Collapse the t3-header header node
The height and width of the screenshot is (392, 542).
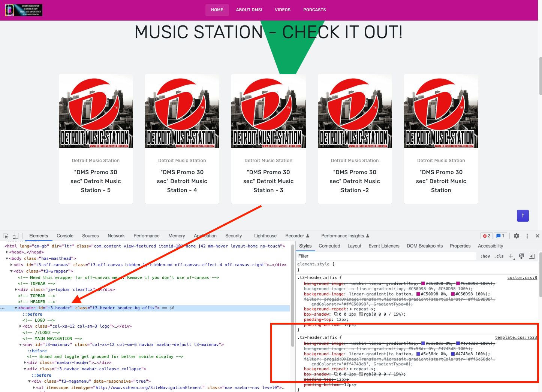[x=16, y=308]
